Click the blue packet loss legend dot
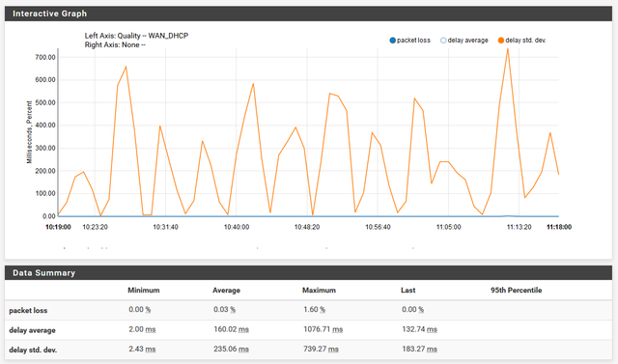Viewport: 618px width, 364px height. (x=392, y=41)
